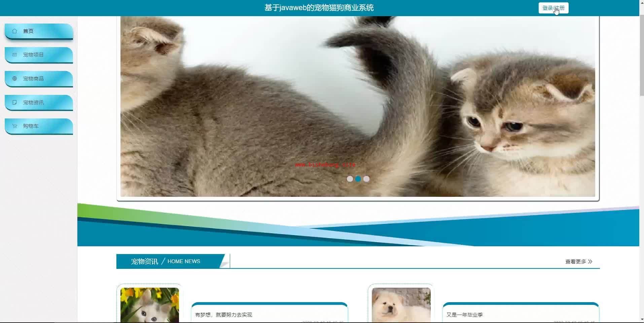Open the white puppy news thumbnail
This screenshot has height=323, width=644.
click(x=401, y=305)
